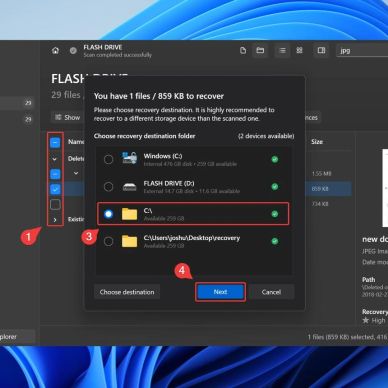Select the grid thumbnails view icon
The height and width of the screenshot is (388, 388).
299,50
